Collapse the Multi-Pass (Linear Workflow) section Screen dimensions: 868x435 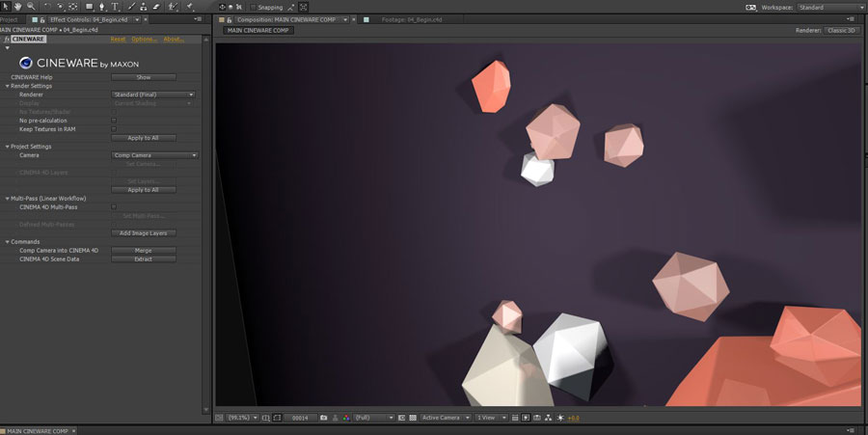[7, 198]
